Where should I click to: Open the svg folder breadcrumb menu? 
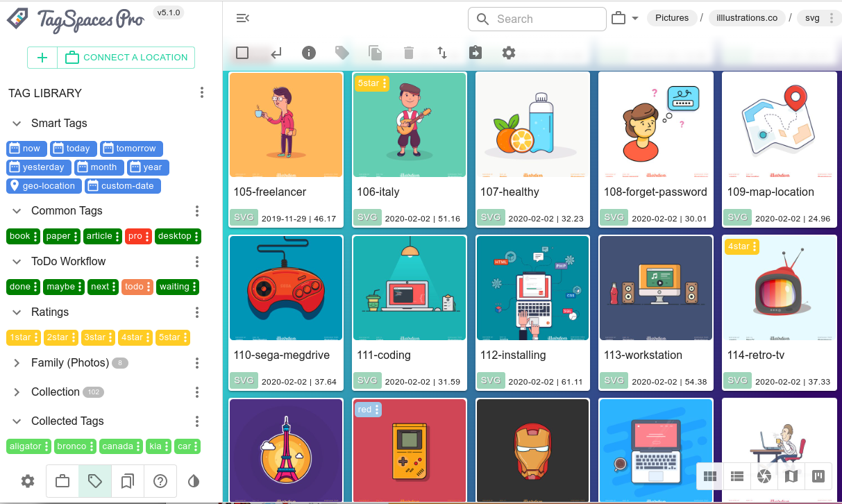tap(832, 19)
